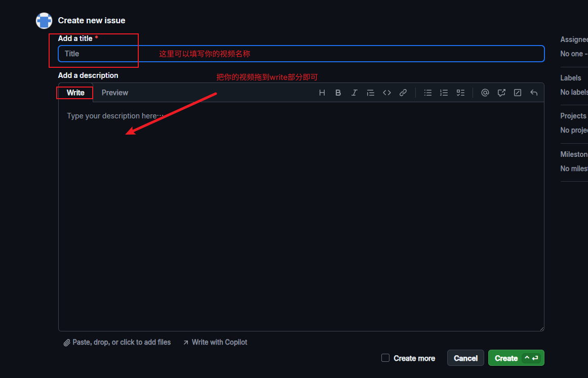Insert a heading with the H icon
This screenshot has height=378, width=588.
tap(322, 93)
